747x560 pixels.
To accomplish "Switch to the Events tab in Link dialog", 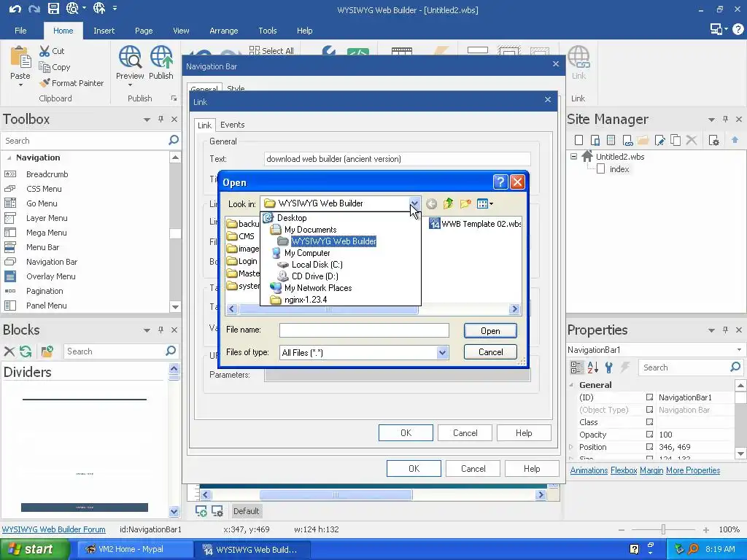I will coord(232,125).
